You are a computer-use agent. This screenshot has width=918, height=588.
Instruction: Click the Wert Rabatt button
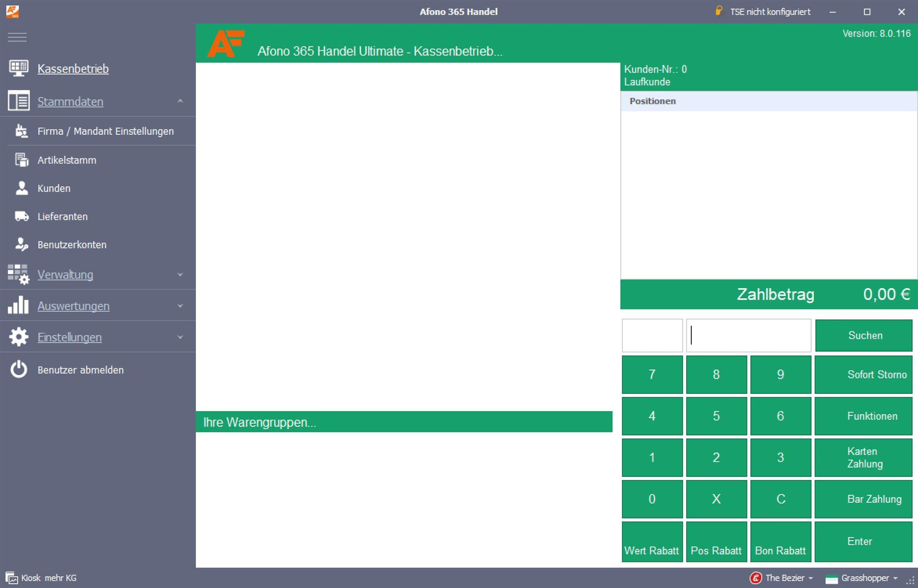[652, 541]
